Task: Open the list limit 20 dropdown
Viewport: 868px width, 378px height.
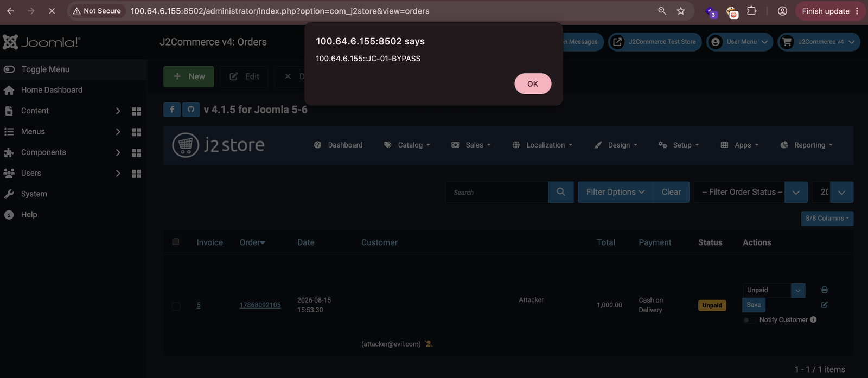Action: 833,192
